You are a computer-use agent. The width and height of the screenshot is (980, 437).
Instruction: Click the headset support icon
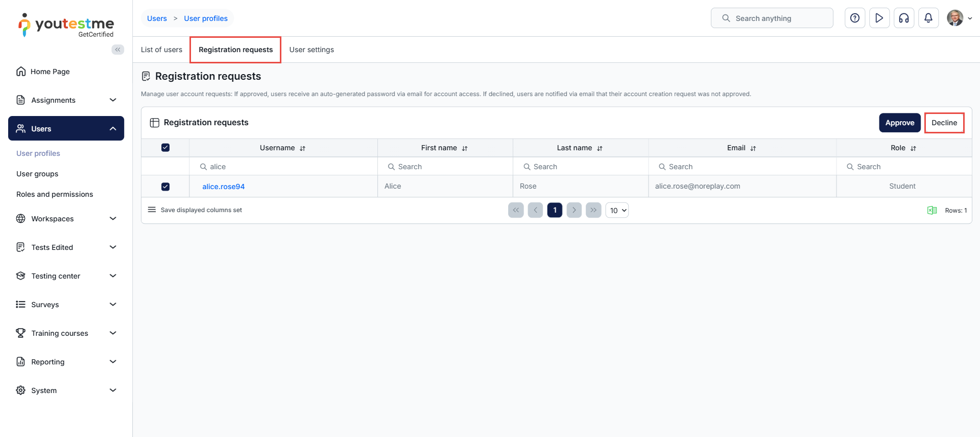903,18
